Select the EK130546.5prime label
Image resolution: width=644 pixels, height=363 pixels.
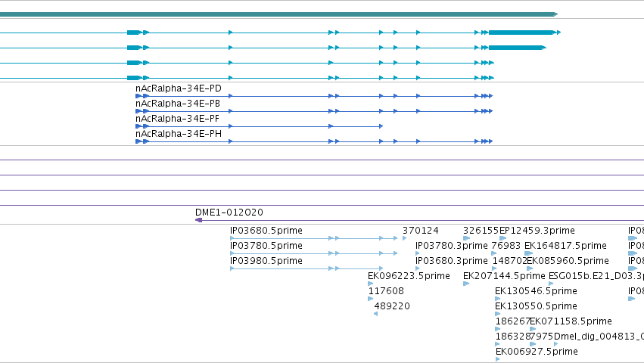(536, 291)
